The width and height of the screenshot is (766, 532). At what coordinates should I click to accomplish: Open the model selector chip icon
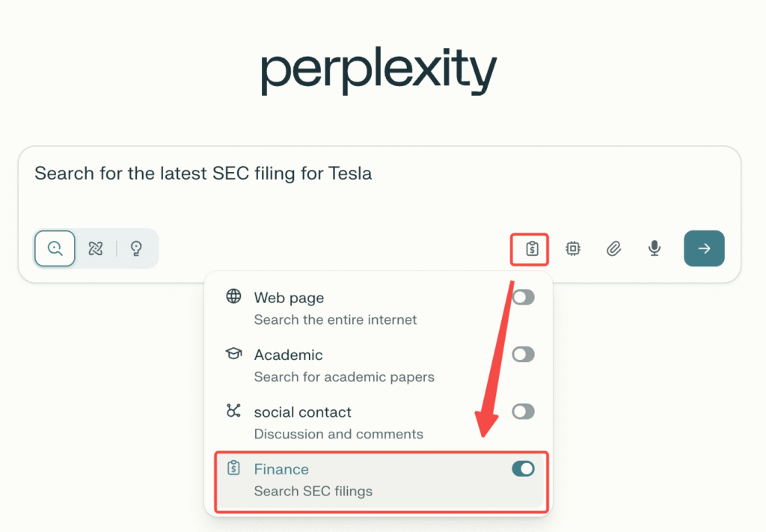pyautogui.click(x=573, y=249)
